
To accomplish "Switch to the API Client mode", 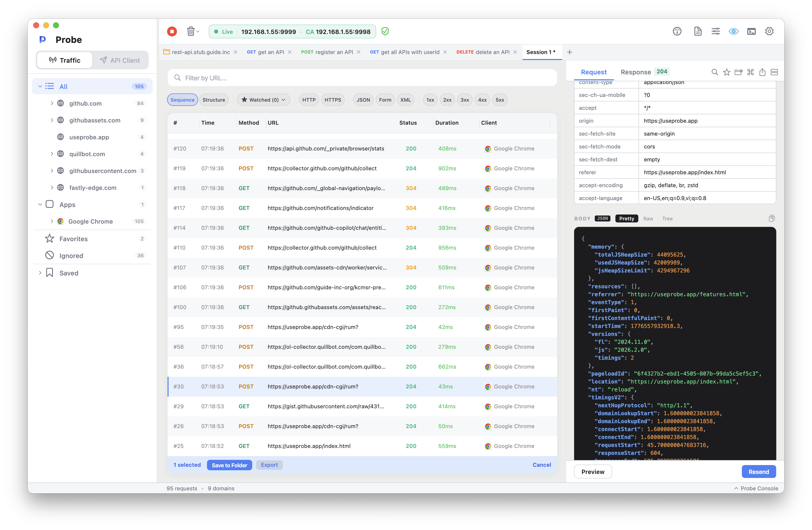I will pyautogui.click(x=120, y=60).
